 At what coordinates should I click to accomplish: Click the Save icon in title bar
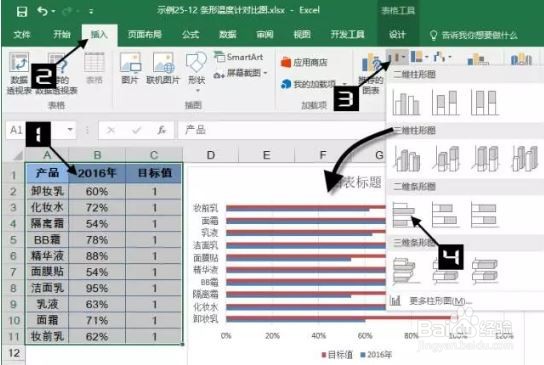click(22, 11)
